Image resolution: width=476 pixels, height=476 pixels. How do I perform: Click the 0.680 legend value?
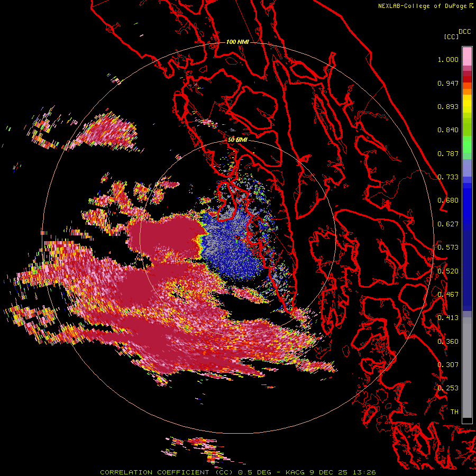pyautogui.click(x=448, y=200)
